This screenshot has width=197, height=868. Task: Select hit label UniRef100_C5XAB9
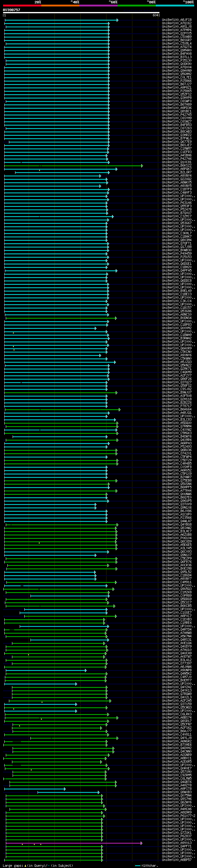[x=177, y=37]
